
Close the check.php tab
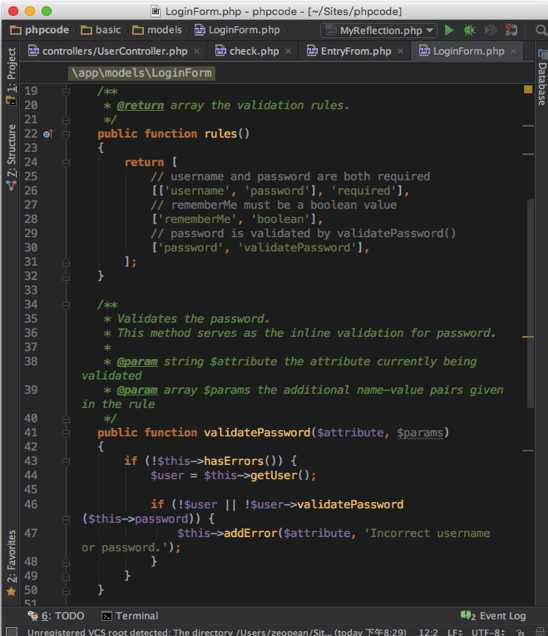point(288,51)
